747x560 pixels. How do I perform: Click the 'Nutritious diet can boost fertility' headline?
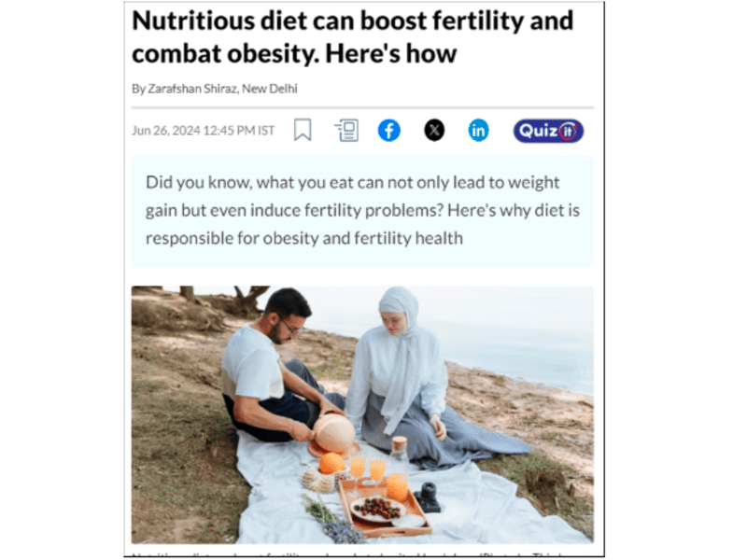[x=353, y=37]
